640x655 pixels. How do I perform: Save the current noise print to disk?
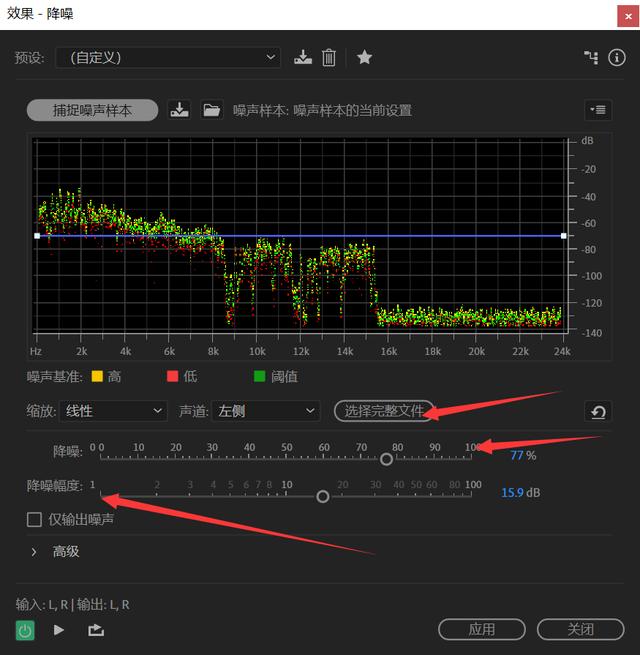[x=179, y=110]
